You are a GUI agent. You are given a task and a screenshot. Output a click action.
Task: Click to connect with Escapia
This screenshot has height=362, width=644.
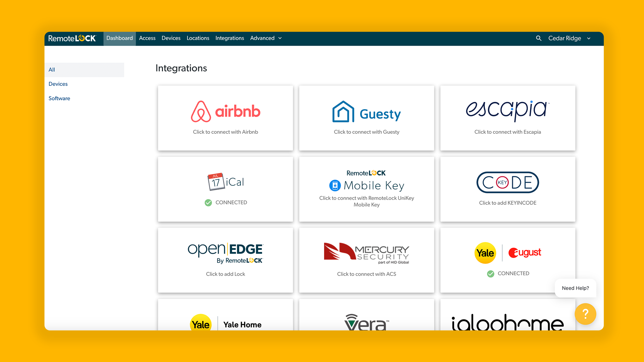click(507, 132)
